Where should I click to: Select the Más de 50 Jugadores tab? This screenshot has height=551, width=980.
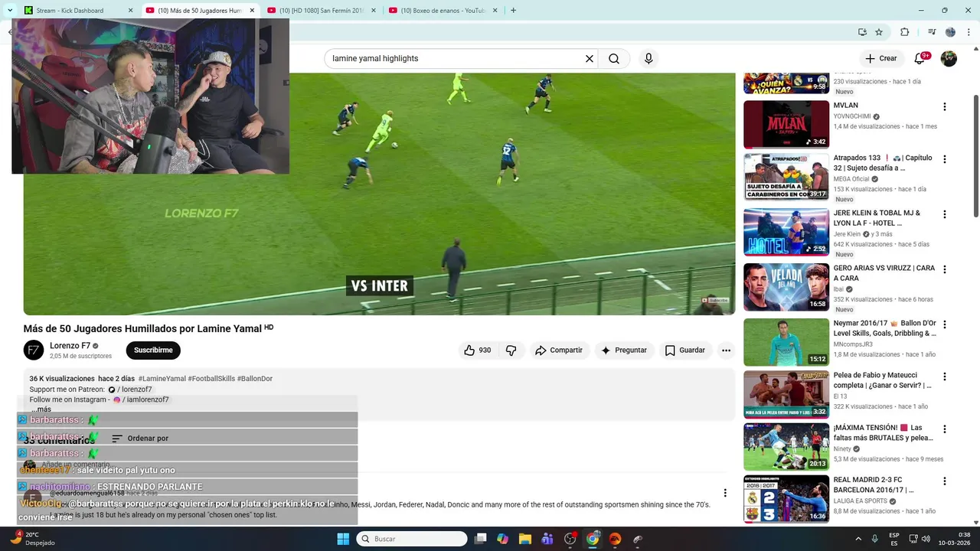[x=201, y=10]
